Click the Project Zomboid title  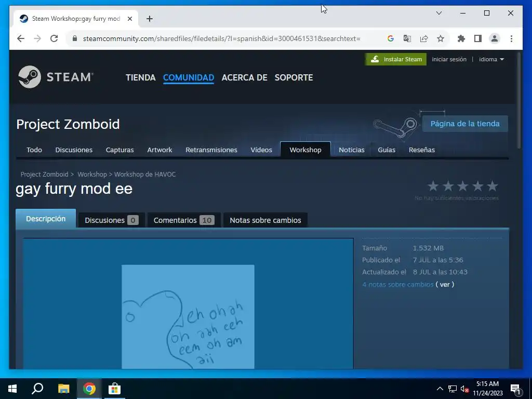(68, 124)
